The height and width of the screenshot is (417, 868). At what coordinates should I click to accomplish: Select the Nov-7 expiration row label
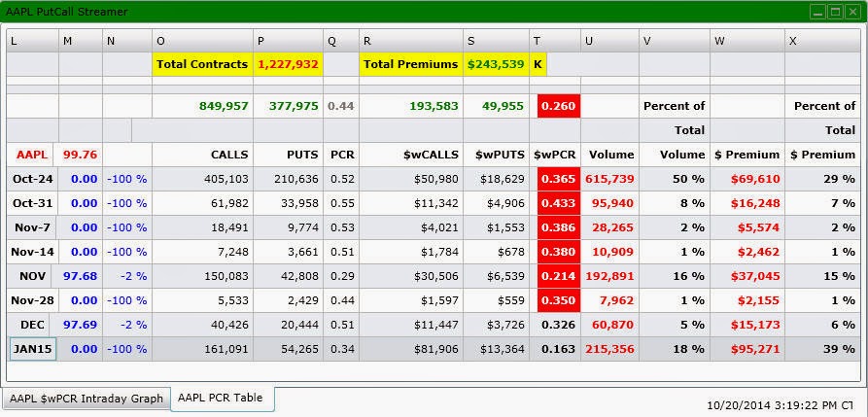pos(31,227)
